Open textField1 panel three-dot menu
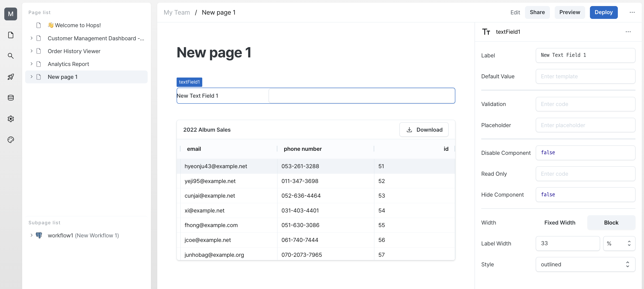Viewport: 644px width, 289px height. coord(628,32)
